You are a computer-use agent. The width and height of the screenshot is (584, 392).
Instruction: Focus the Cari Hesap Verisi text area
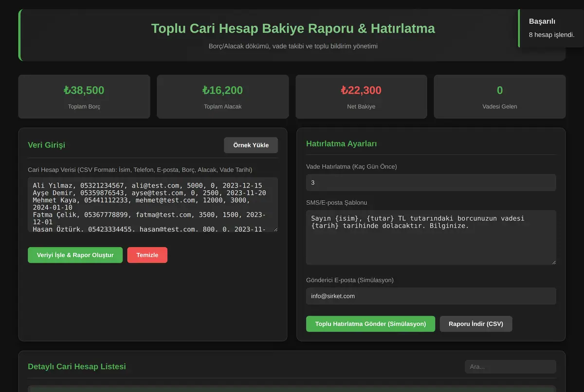[x=153, y=205]
